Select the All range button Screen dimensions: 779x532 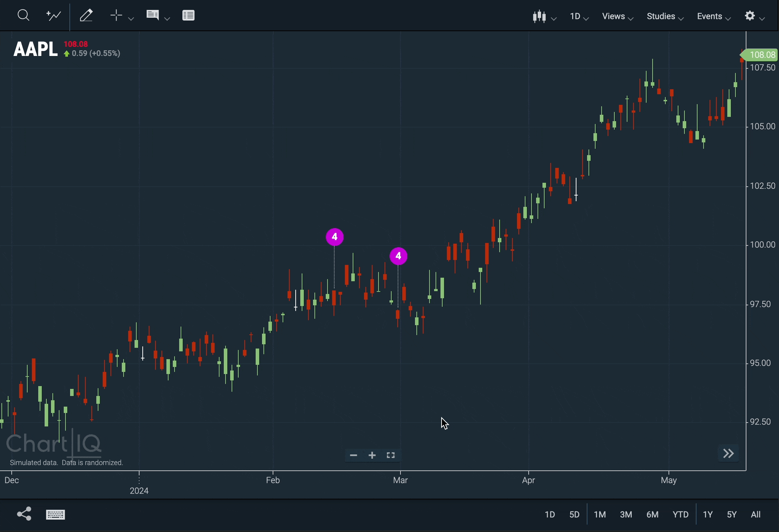point(756,514)
